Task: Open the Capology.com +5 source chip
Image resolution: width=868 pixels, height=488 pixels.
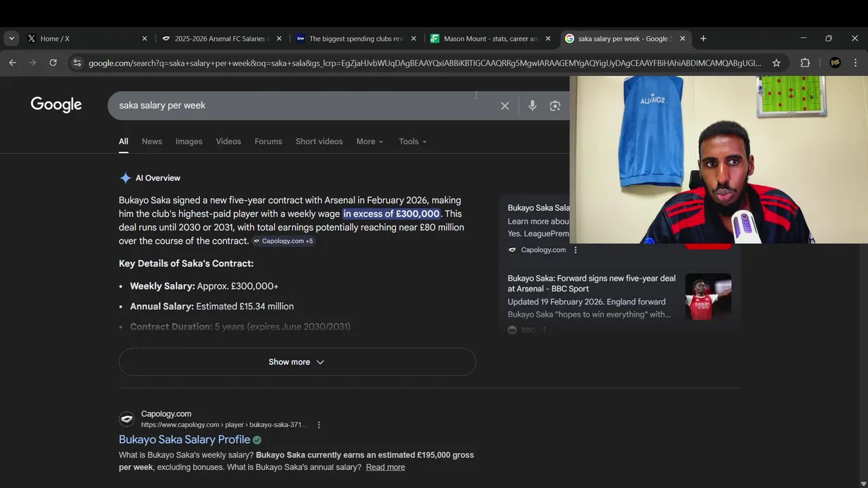Action: 283,241
